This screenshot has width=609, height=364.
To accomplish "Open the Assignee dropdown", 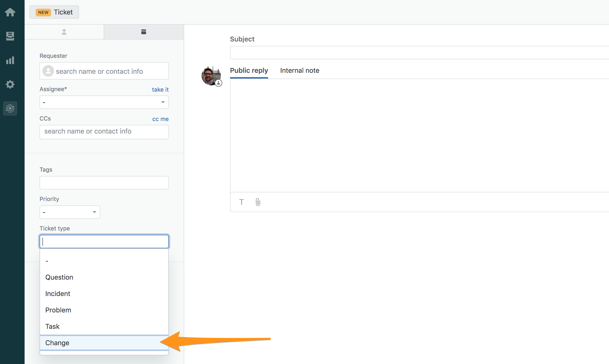I will [x=104, y=102].
